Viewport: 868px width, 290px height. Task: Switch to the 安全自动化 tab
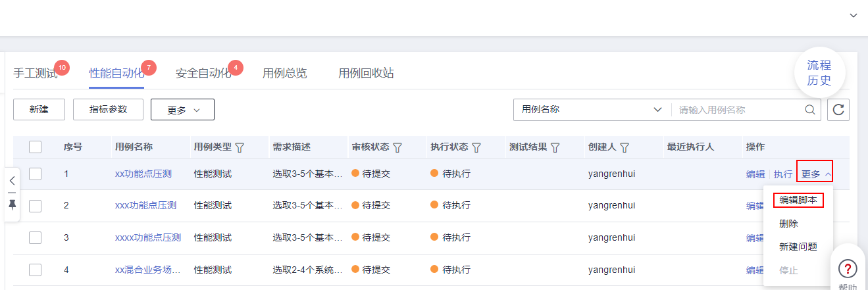[203, 73]
